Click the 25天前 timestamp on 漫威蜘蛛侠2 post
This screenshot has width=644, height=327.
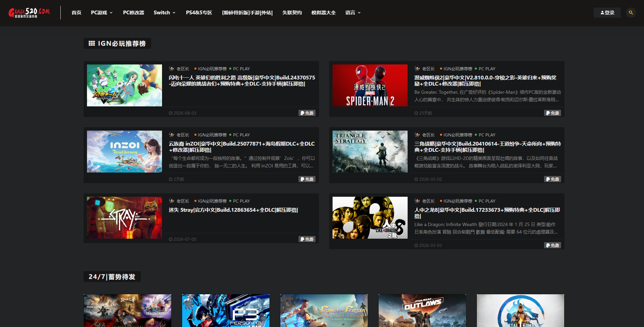[423, 113]
